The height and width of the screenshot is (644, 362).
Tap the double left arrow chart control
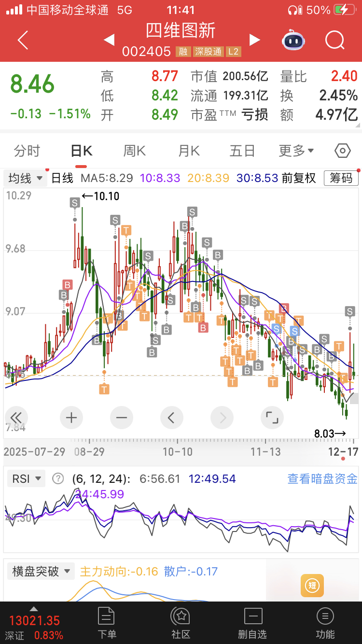click(x=16, y=418)
